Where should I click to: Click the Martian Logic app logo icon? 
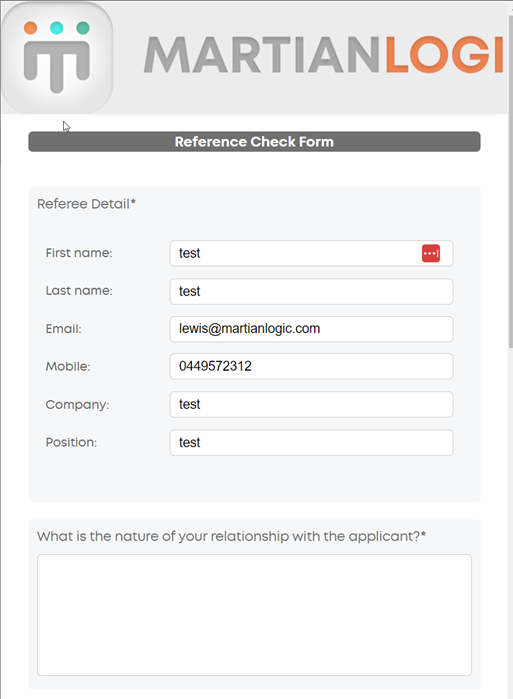tap(57, 57)
